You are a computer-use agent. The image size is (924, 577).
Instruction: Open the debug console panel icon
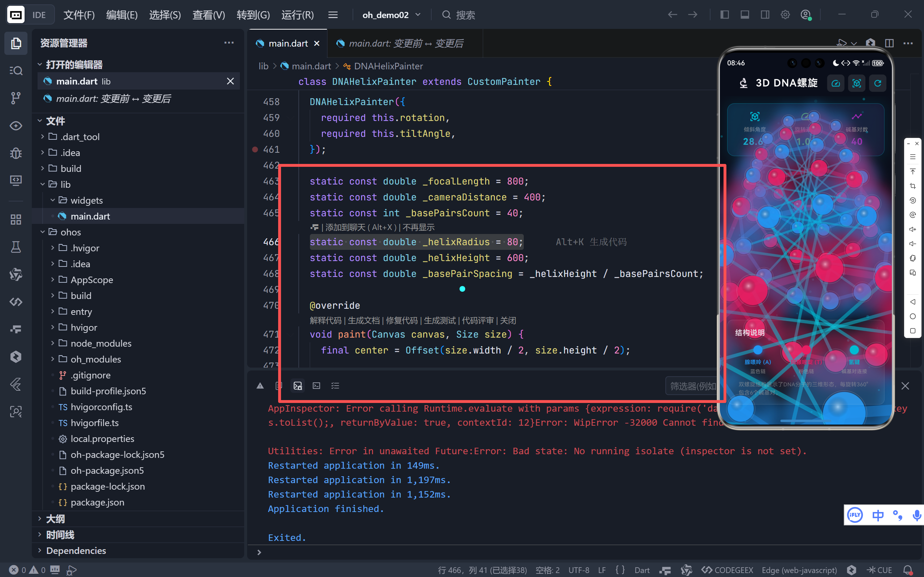tap(298, 386)
